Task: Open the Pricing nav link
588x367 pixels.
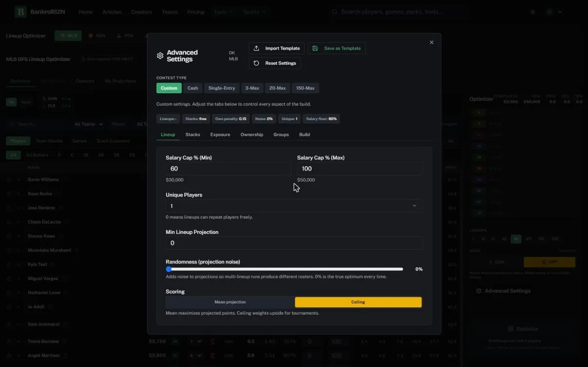Action: click(196, 12)
